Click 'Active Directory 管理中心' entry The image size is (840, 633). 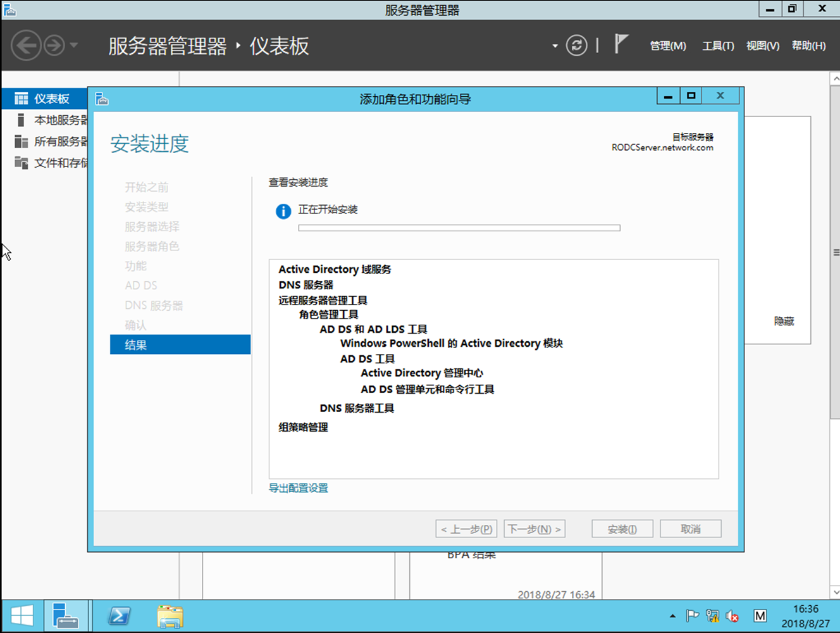point(422,373)
